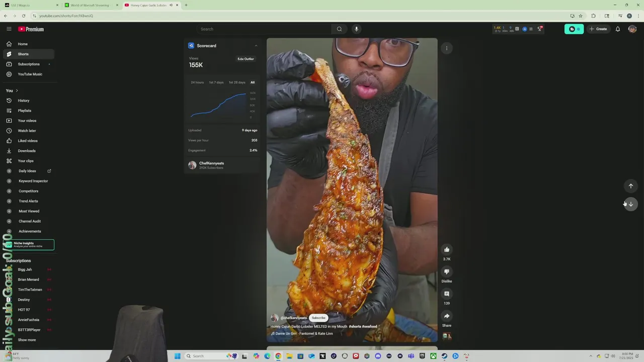Open Steam from the taskbar
Image resolution: width=644 pixels, height=362 pixels.
click(x=444, y=356)
